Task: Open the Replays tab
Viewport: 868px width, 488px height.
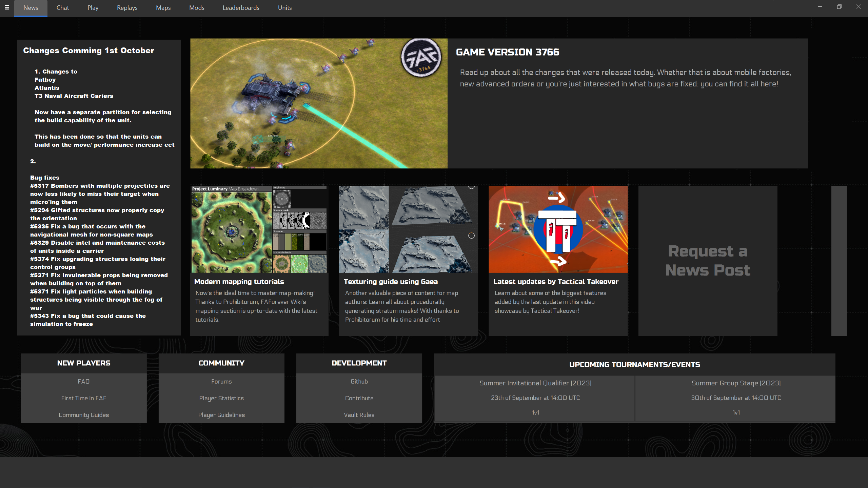Action: tap(127, 8)
